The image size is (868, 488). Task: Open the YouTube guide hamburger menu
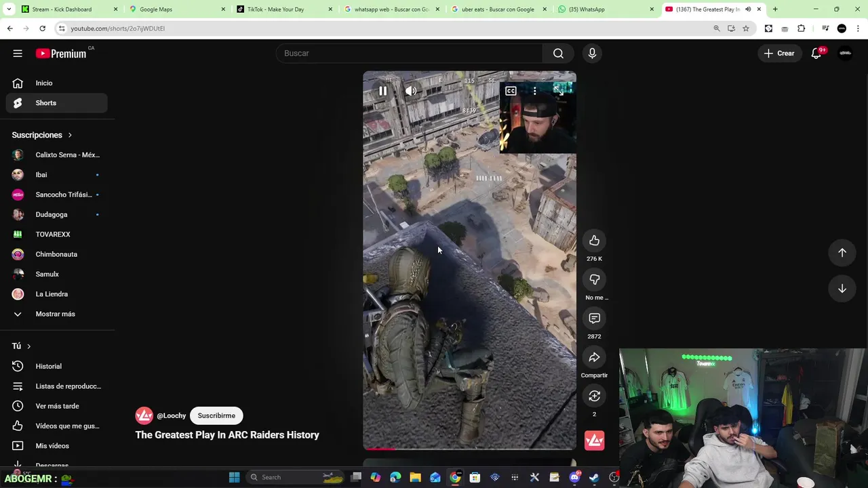pyautogui.click(x=18, y=54)
